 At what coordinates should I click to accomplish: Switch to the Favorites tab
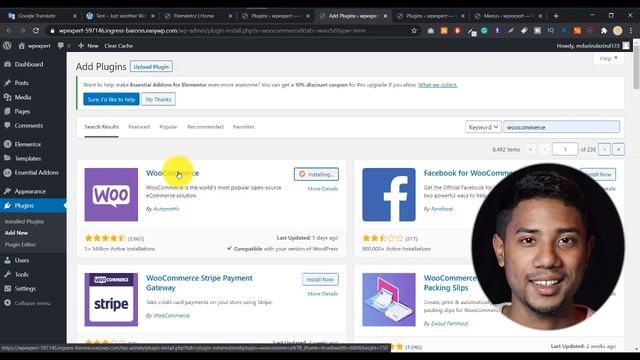tap(244, 127)
